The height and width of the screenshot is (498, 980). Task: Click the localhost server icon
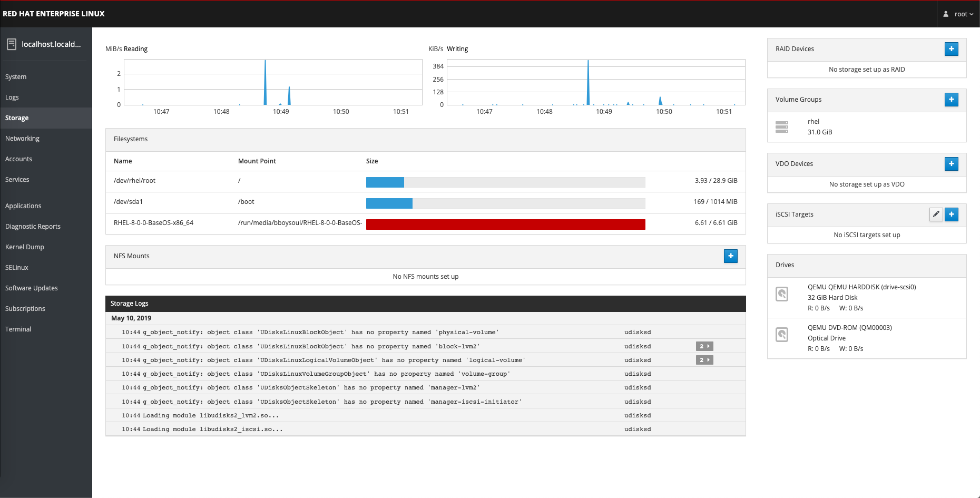pyautogui.click(x=12, y=44)
